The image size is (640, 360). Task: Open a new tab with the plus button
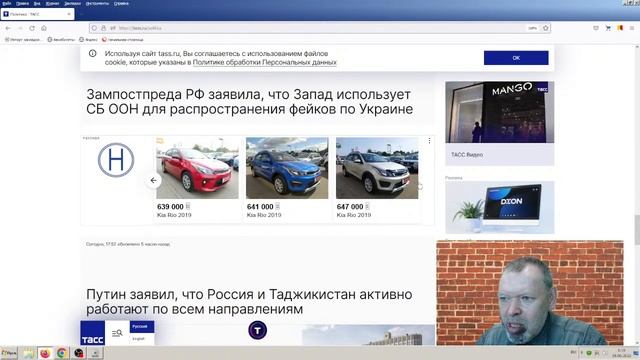coord(81,14)
